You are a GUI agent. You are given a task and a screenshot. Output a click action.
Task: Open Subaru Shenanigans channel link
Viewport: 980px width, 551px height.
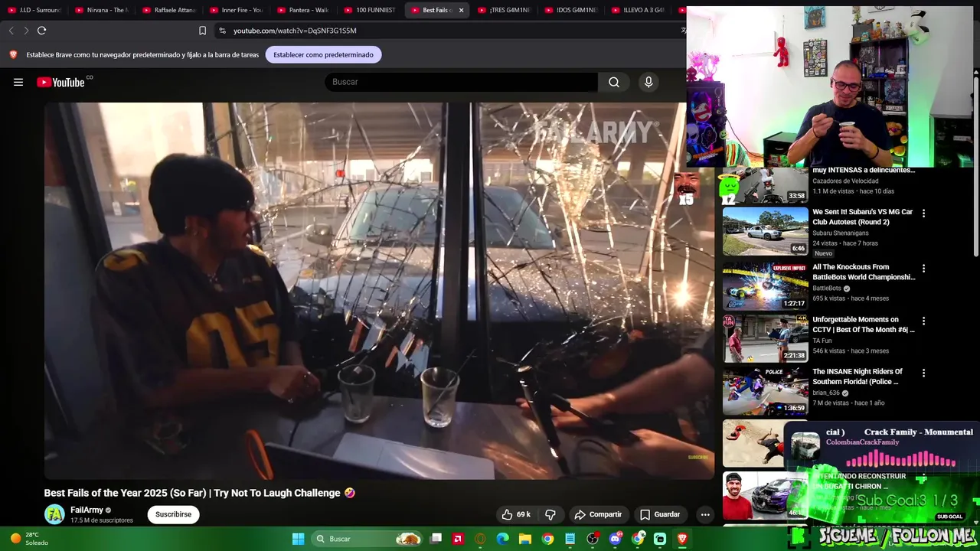tap(841, 233)
